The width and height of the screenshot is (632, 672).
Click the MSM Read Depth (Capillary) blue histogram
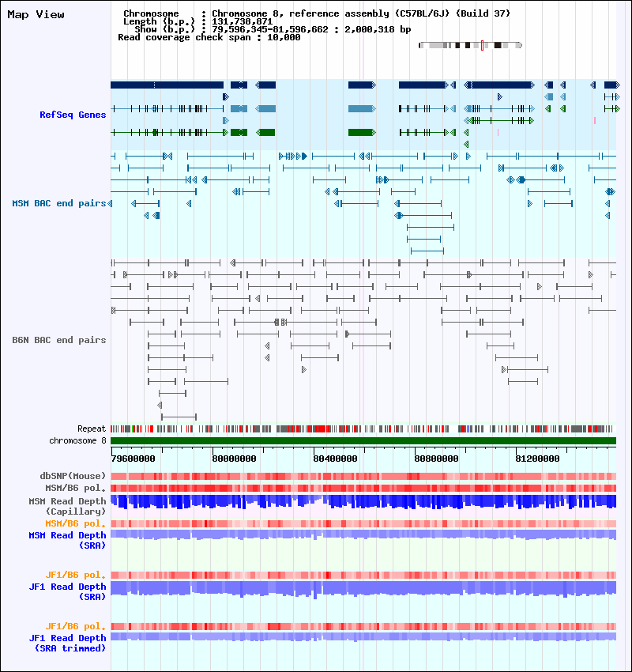(x=363, y=502)
